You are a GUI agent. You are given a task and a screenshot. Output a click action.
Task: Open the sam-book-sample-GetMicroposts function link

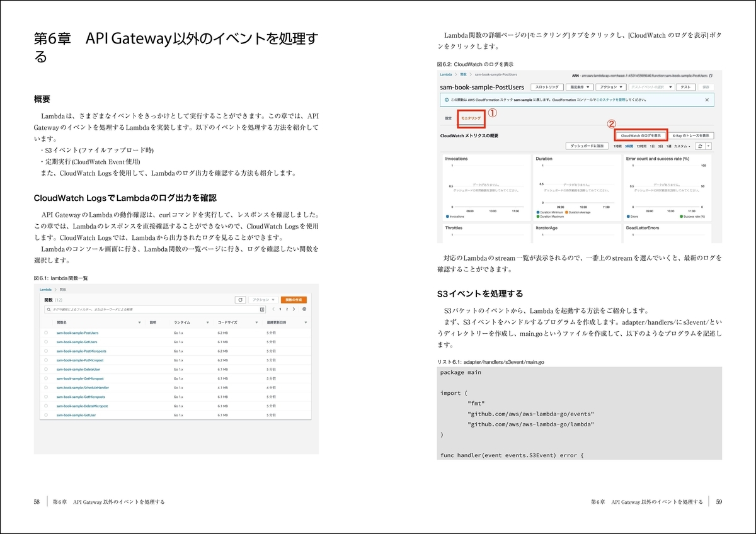tap(81, 397)
